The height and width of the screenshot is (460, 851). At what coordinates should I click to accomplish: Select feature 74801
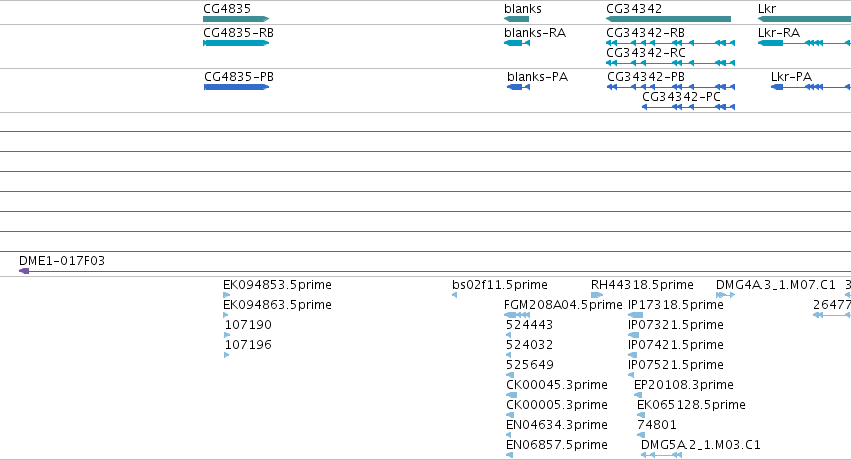tap(641, 436)
